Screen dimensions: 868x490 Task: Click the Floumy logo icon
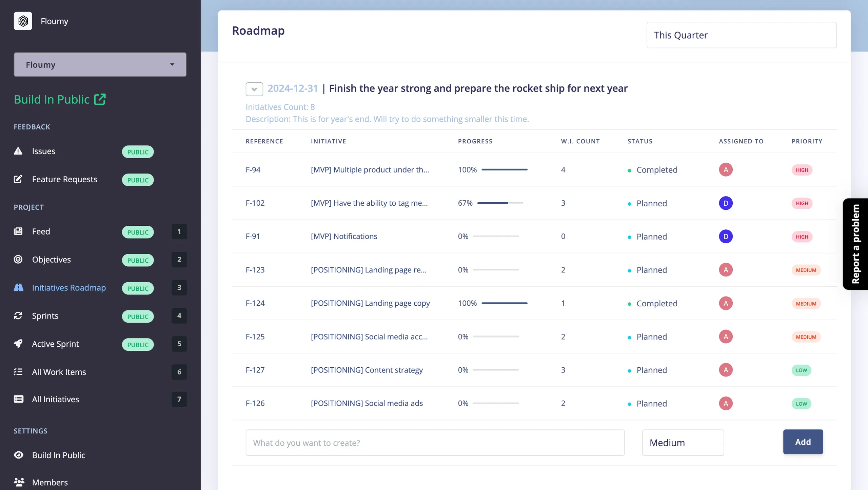click(x=23, y=21)
